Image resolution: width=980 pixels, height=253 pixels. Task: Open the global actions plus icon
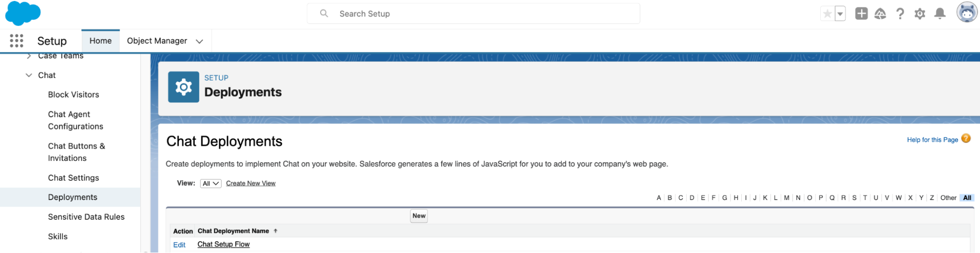(x=861, y=14)
